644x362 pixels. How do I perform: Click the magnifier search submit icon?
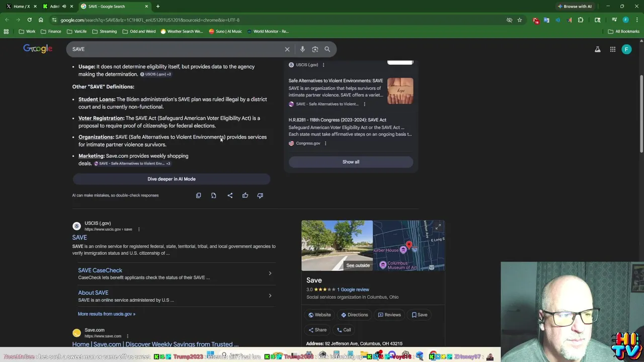(327, 49)
